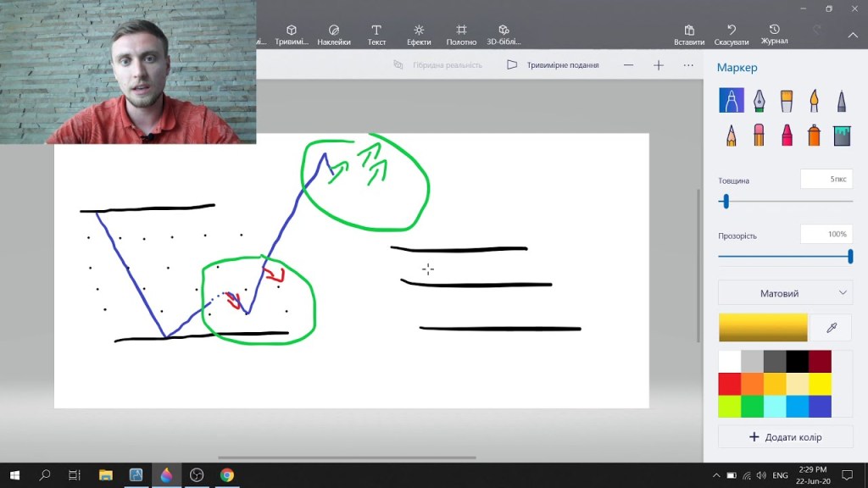Select the Spray can tool
This screenshot has width=868, height=488.
(814, 135)
